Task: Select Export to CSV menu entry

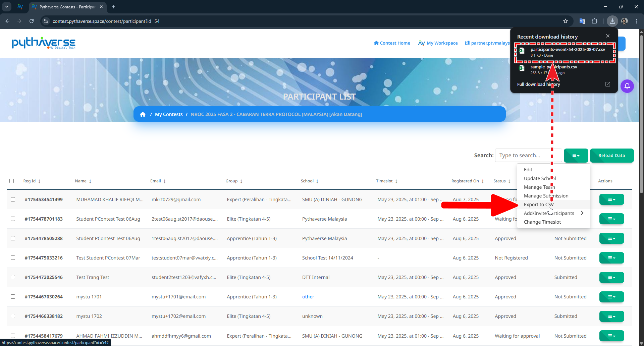Action: point(553,205)
